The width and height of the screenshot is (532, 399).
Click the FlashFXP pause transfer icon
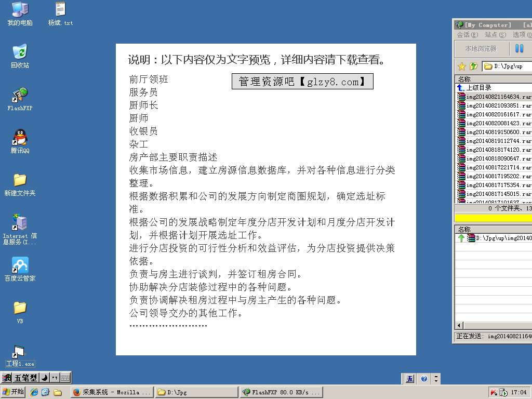click(519, 48)
